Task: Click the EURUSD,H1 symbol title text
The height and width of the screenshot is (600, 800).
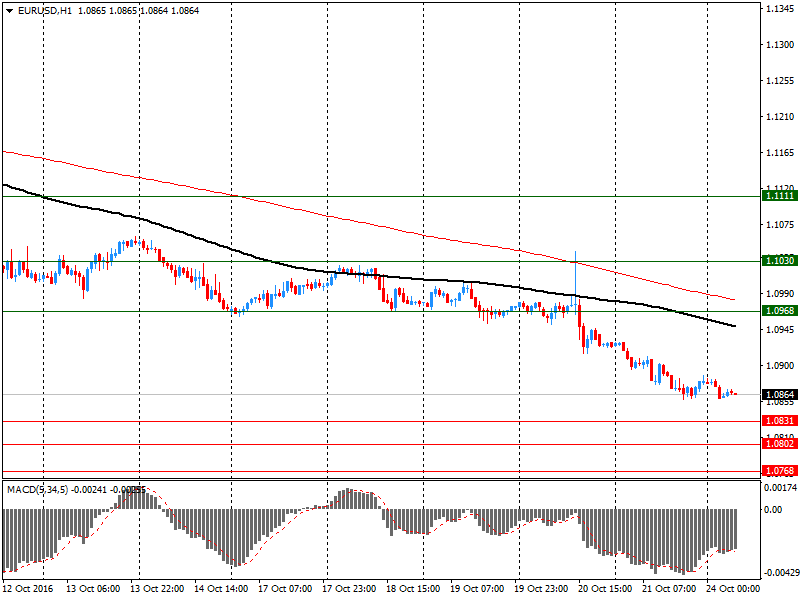Action: [x=45, y=11]
